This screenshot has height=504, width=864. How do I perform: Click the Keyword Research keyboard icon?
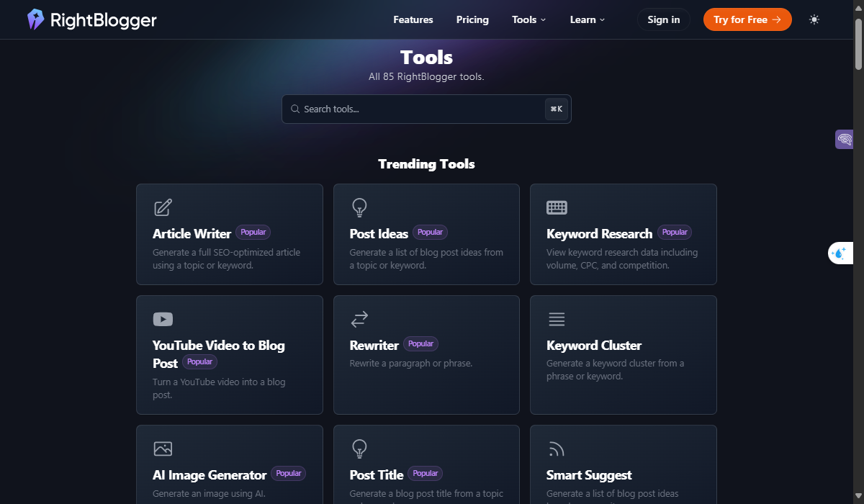557,208
